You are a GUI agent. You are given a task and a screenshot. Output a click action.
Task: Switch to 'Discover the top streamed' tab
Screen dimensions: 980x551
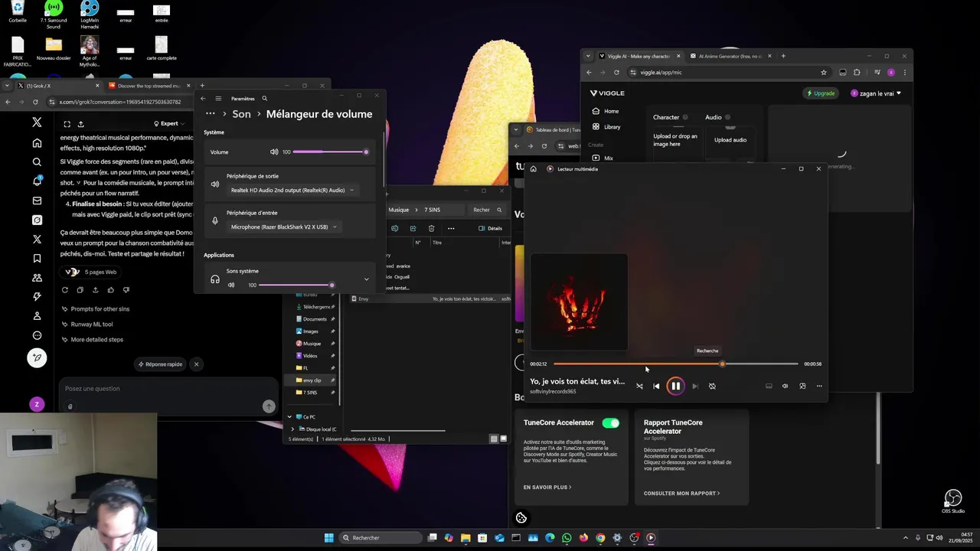click(149, 86)
